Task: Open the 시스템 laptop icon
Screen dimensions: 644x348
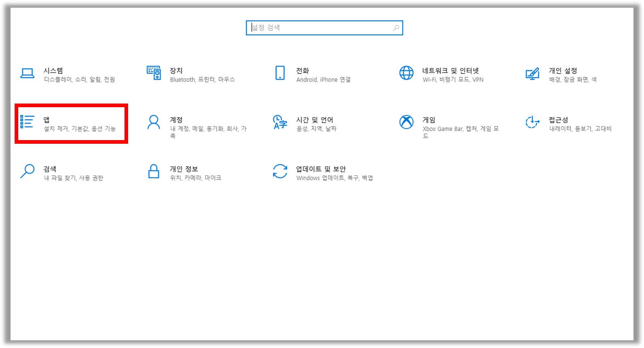Action: tap(27, 73)
